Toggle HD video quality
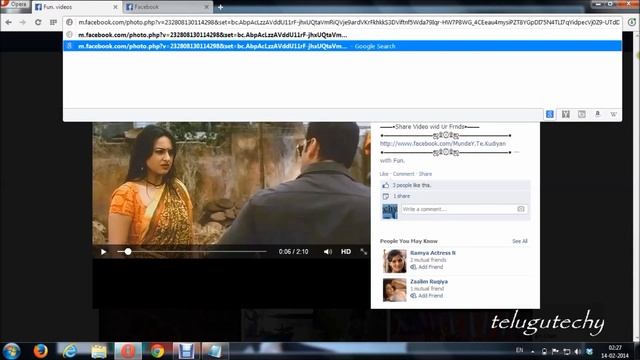 pos(346,252)
